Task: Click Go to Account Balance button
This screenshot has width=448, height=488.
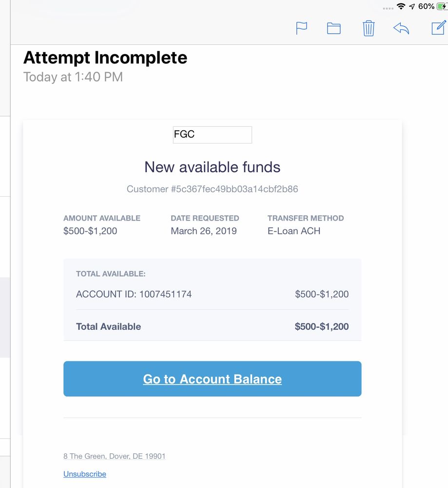Action: [x=212, y=379]
